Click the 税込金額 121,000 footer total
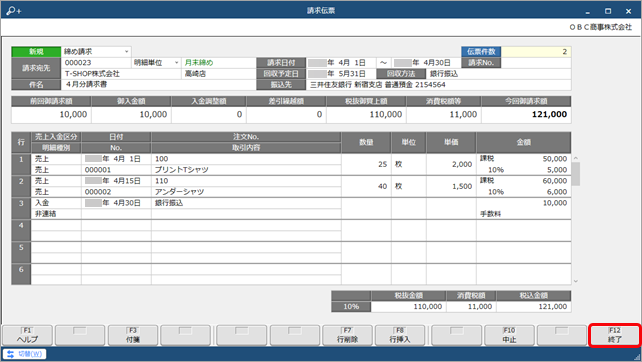Viewport: 642px width, 362px height. (534, 306)
